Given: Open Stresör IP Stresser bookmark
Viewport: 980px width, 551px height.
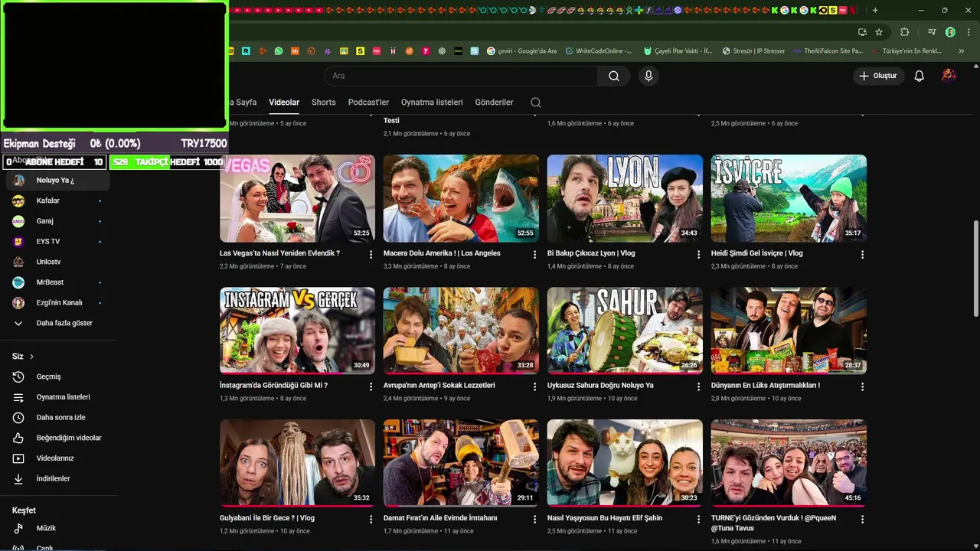Looking at the screenshot, I should [753, 51].
